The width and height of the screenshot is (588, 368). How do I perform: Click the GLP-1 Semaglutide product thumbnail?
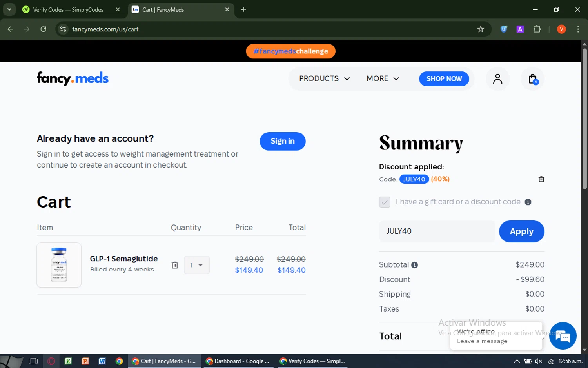pos(59,265)
